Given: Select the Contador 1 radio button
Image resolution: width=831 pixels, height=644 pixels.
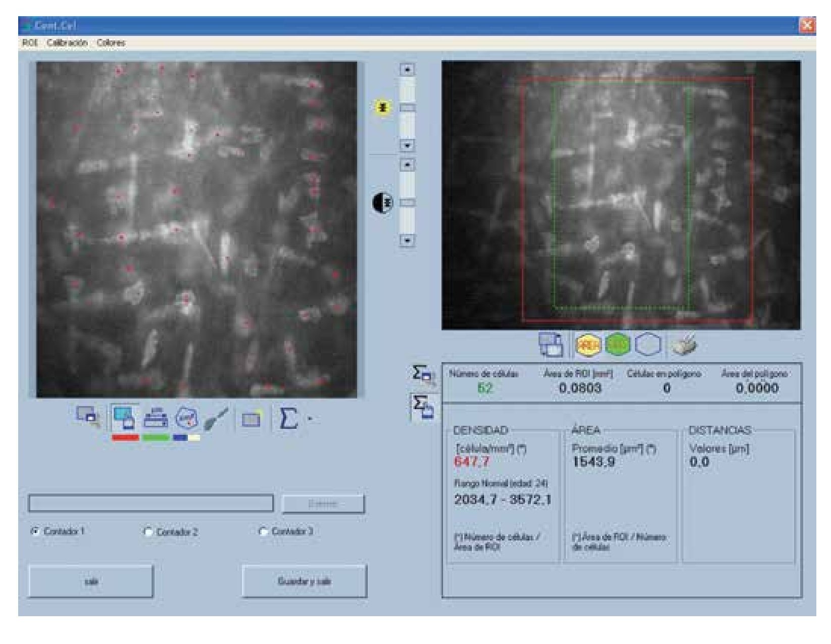Looking at the screenshot, I should [35, 531].
